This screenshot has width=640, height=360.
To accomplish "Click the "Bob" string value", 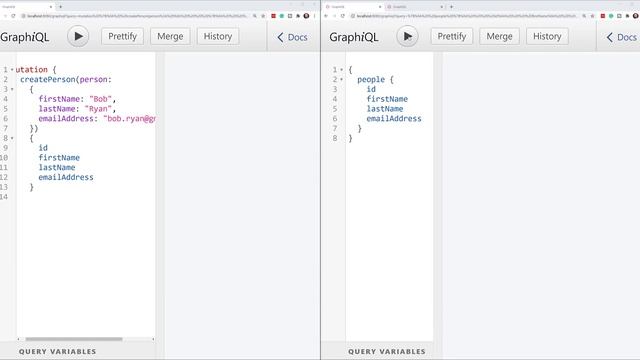I will pyautogui.click(x=100, y=99).
